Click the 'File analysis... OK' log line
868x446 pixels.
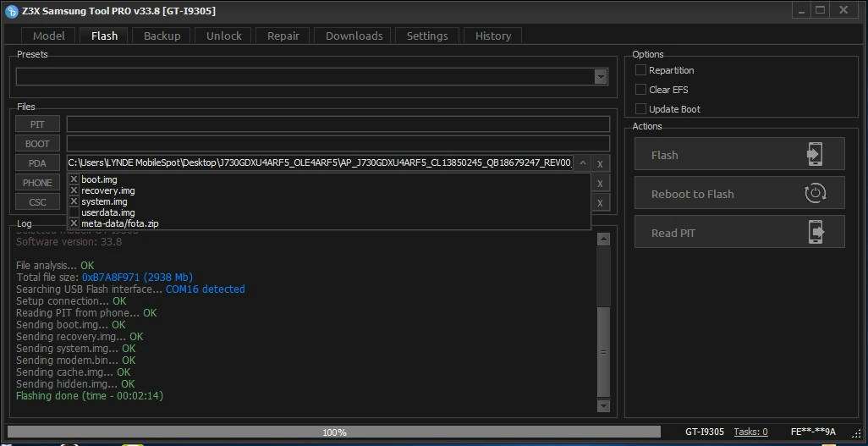[55, 266]
